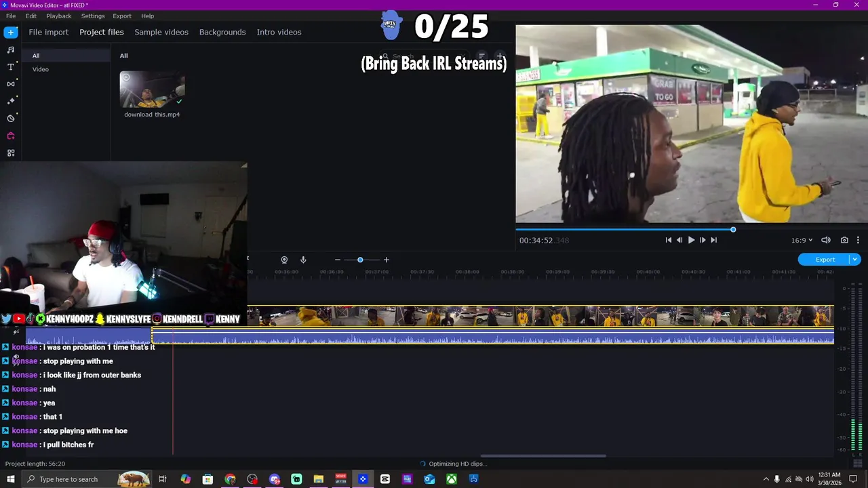The width and height of the screenshot is (868, 488).
Task: Open File Explorer from taskbar
Action: [318, 479]
